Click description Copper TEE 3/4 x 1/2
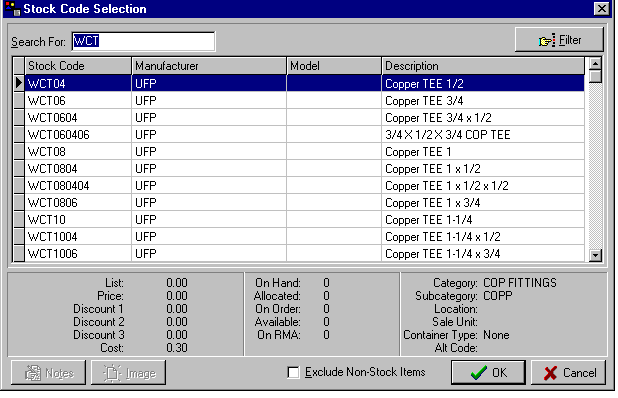 click(438, 117)
